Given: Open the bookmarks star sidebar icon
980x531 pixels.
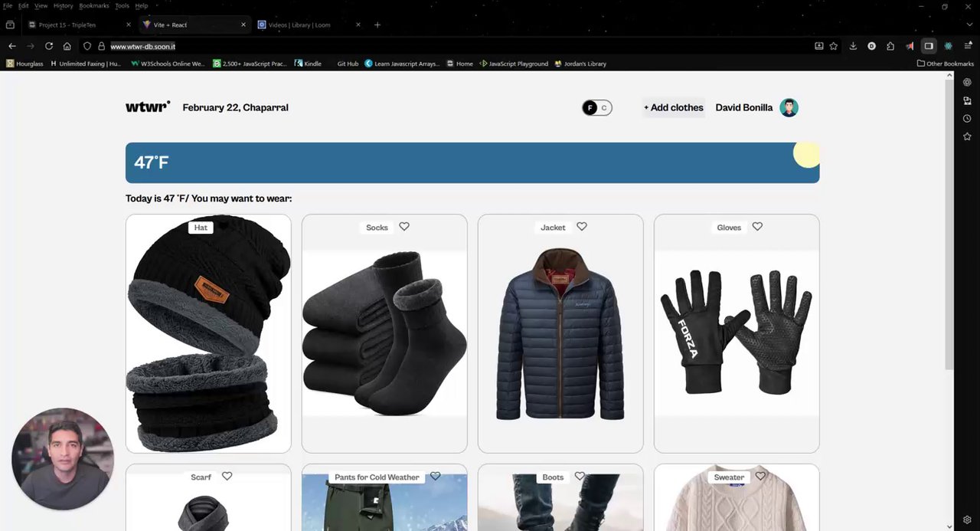Looking at the screenshot, I should tap(967, 136).
